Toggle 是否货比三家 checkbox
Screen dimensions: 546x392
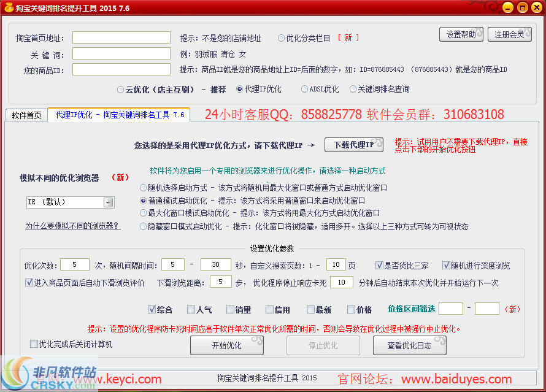click(x=379, y=266)
